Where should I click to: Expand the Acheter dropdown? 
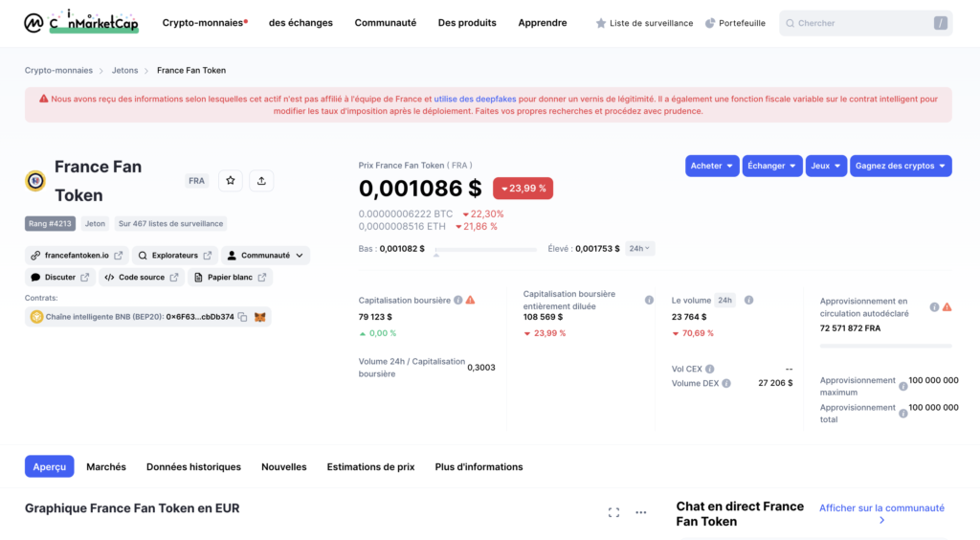712,166
